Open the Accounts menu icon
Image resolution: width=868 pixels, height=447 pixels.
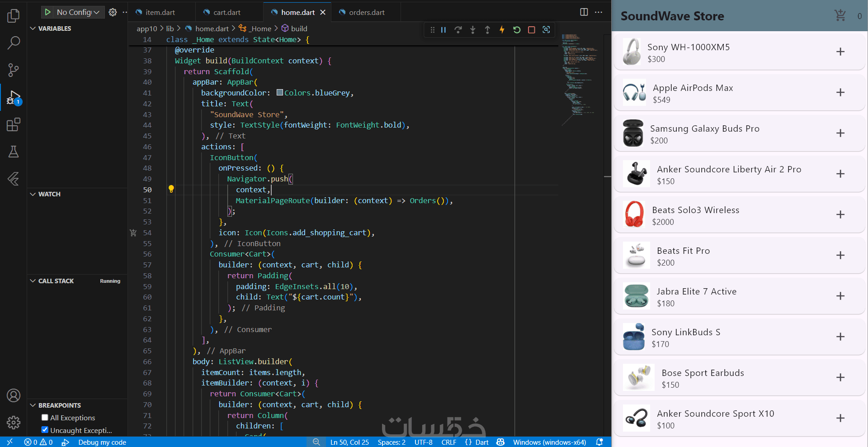(14, 395)
